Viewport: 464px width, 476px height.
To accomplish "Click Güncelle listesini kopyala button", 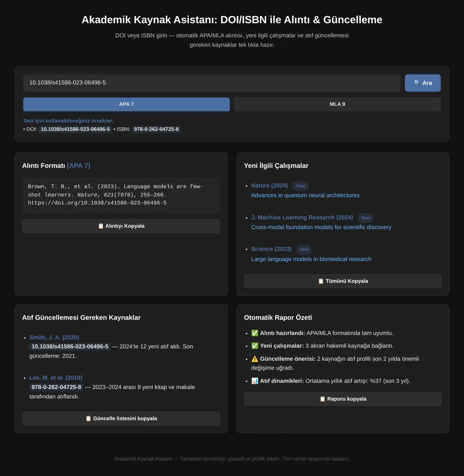I will point(121,418).
